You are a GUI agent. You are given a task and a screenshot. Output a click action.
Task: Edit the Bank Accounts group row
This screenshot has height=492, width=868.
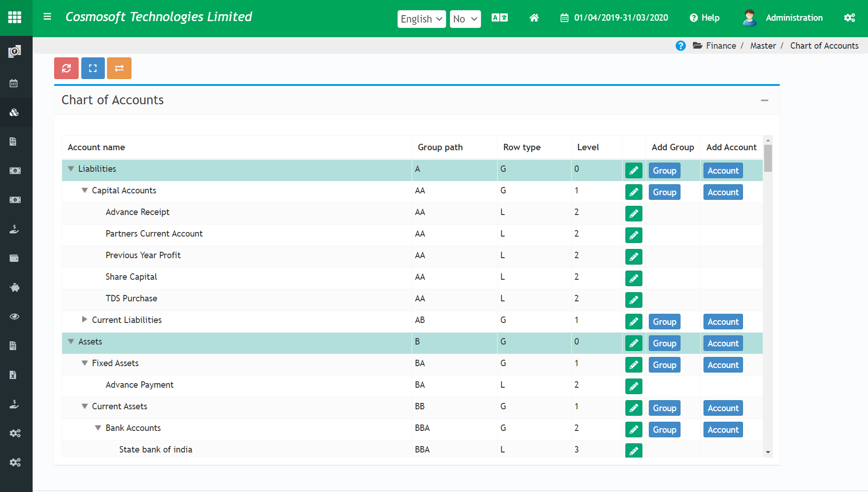click(x=634, y=430)
